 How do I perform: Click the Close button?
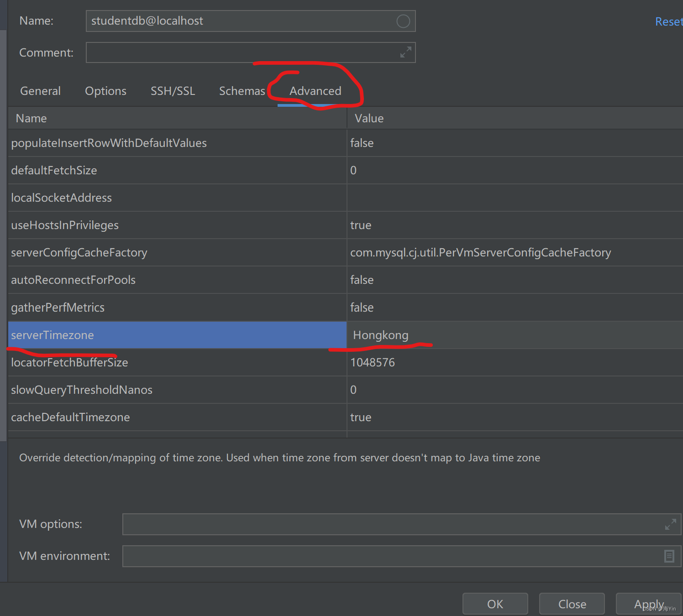point(572,604)
